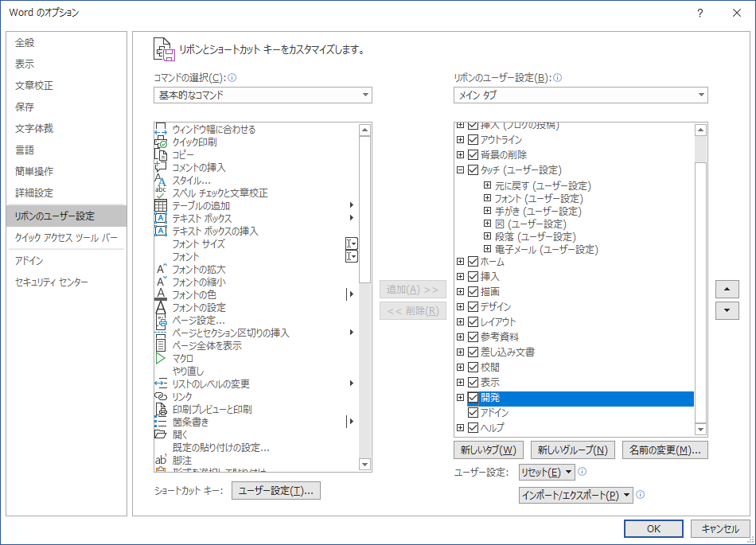Confirm with the OK button
Viewport: 756px width, 545px height.
point(653,528)
